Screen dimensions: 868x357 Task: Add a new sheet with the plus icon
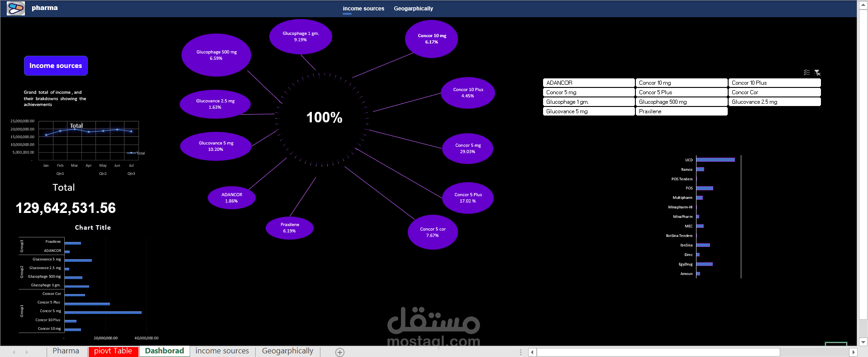(340, 352)
